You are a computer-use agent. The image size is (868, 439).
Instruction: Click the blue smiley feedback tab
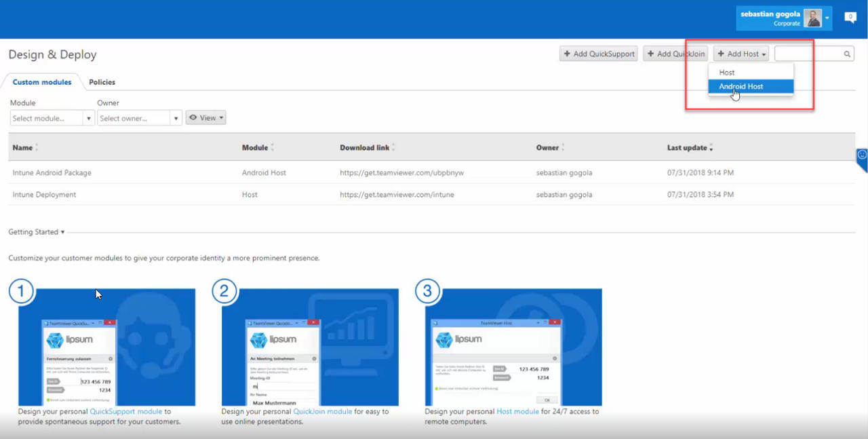(x=862, y=155)
